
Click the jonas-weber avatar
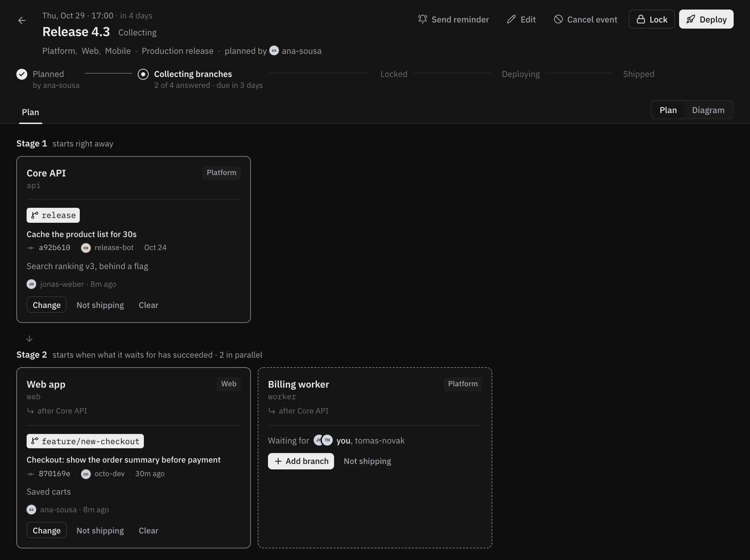(31, 284)
